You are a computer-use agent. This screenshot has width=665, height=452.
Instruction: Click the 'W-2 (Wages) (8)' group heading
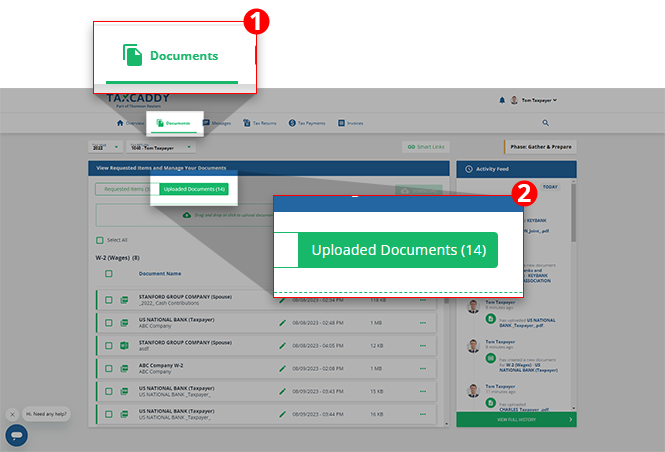(x=117, y=258)
